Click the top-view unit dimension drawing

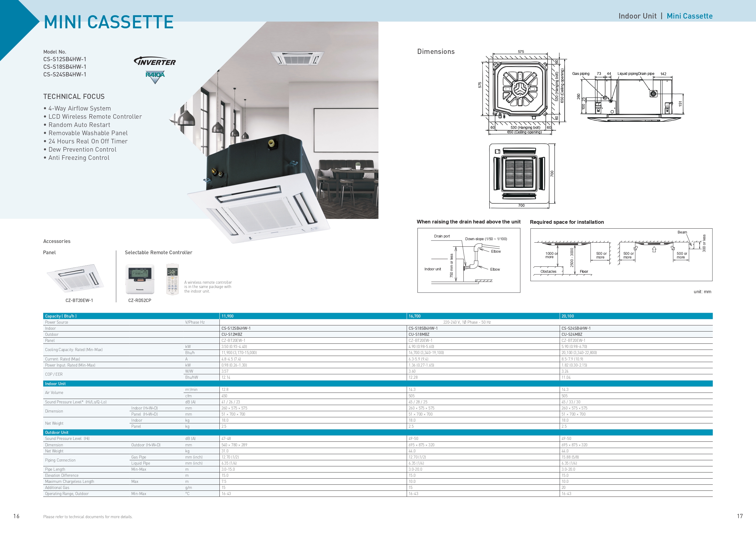522,92
